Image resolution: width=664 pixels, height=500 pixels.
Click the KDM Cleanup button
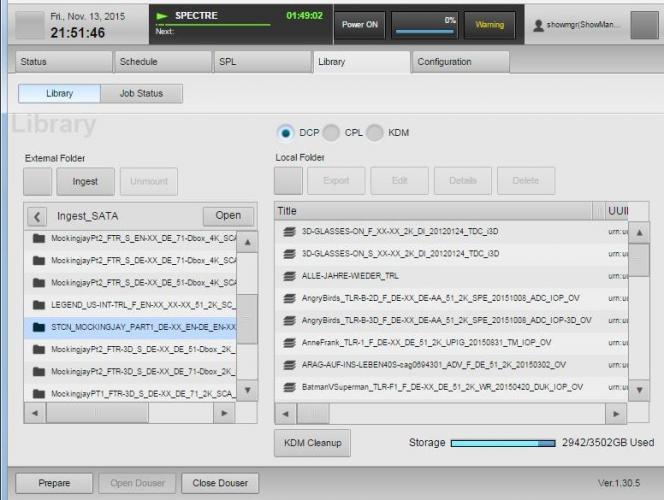tap(313, 443)
